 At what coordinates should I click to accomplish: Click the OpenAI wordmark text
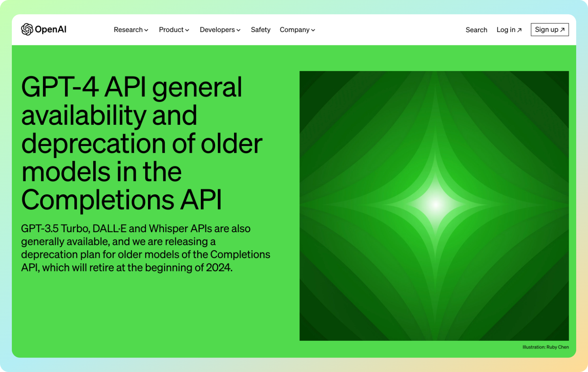(51, 29)
